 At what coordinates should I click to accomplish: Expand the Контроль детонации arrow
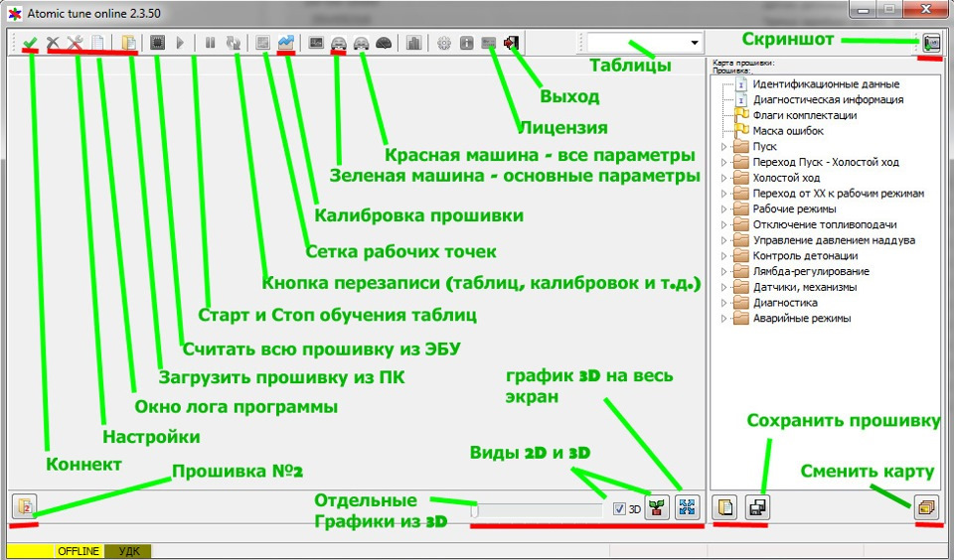click(x=723, y=256)
